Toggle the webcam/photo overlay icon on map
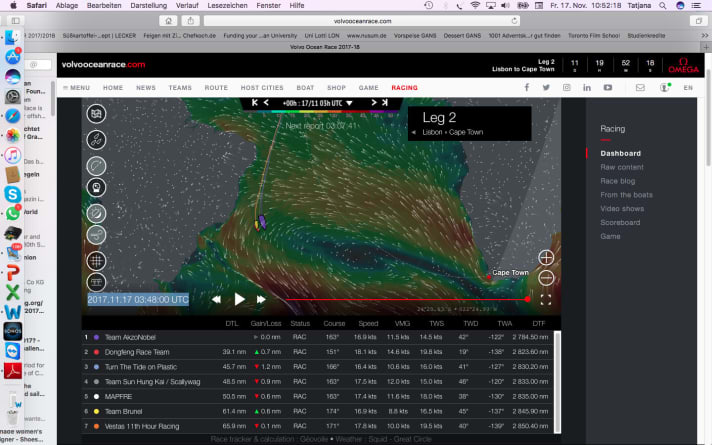This screenshot has width=712, height=445. pyautogui.click(x=96, y=187)
